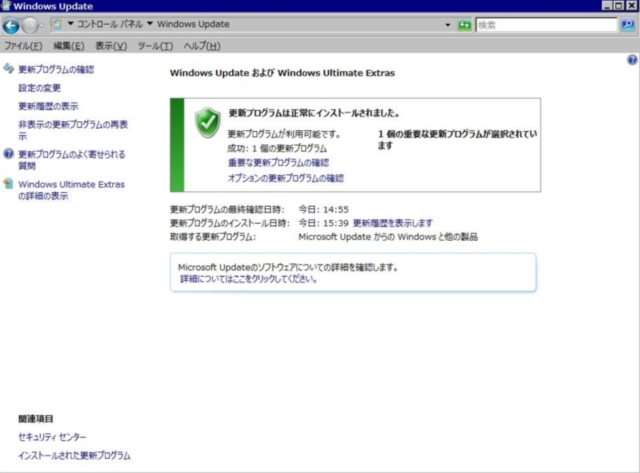Click heading Windows Update および Windows Ultimate Extras

pyautogui.click(x=282, y=73)
